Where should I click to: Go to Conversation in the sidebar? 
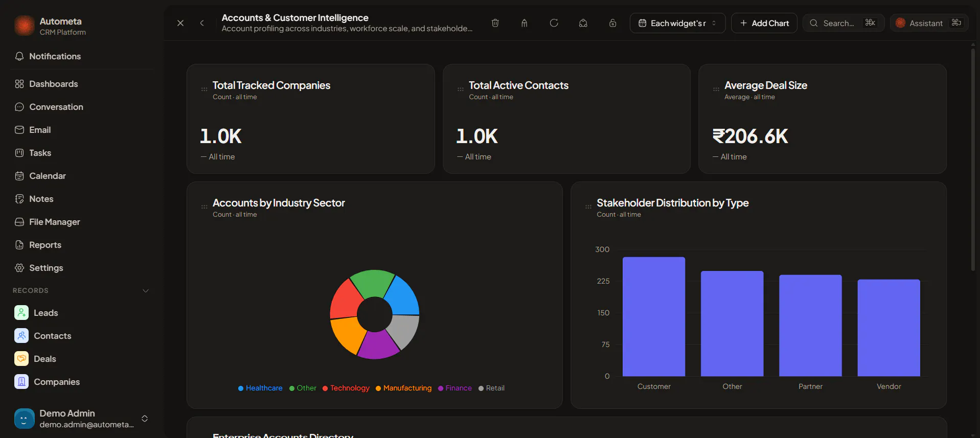(x=82, y=107)
